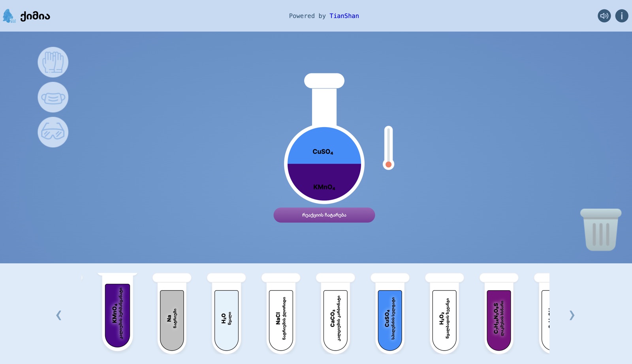Click the flask's white stopper
Viewport: 632px width, 364px height.
point(324,81)
